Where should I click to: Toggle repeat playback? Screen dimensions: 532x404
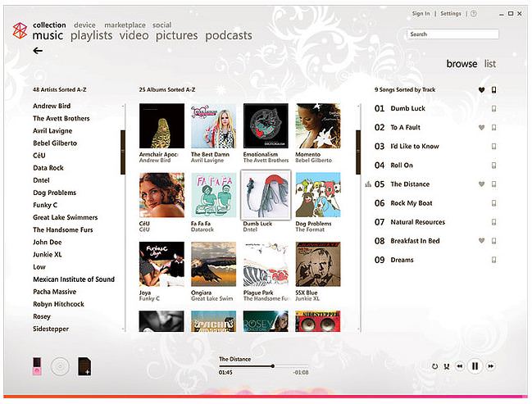tap(434, 366)
